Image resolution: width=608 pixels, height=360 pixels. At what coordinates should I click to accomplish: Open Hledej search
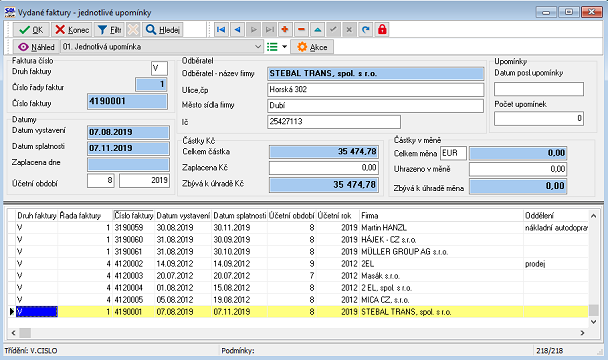click(162, 30)
